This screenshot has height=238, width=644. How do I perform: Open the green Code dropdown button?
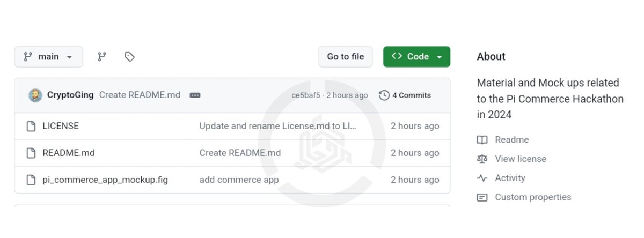coord(416,57)
